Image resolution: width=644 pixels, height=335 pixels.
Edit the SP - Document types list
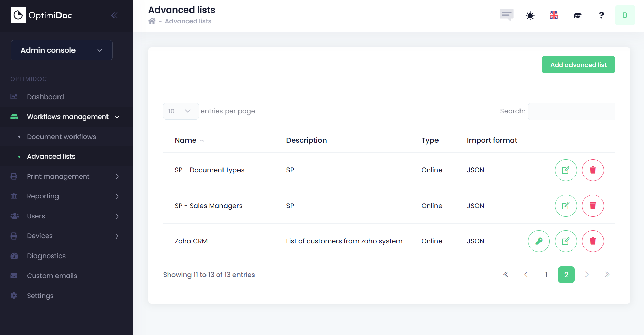(565, 170)
